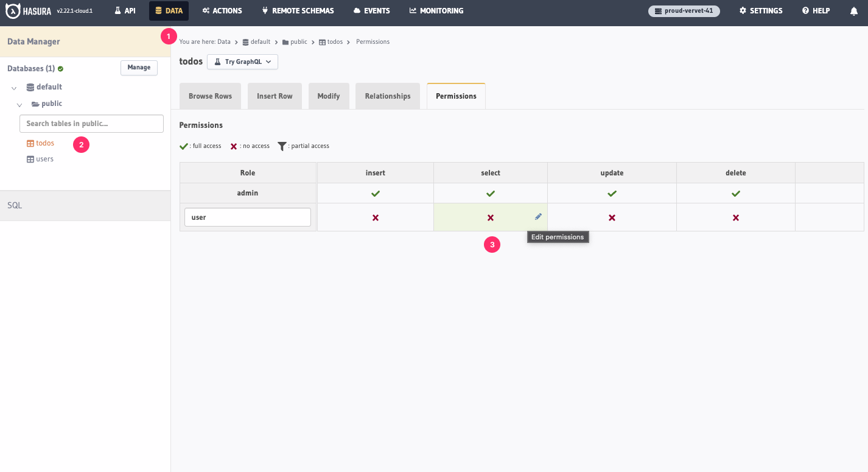868x472 pixels.
Task: Open the Try GraphQL dropdown
Action: [x=242, y=62]
